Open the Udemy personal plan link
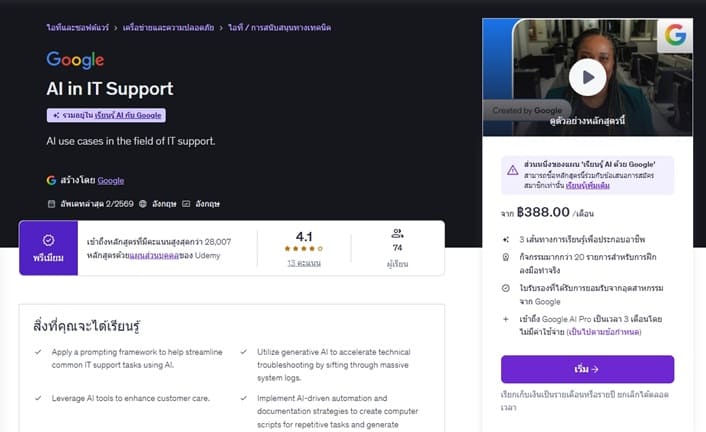This screenshot has width=706, height=432. point(154,255)
